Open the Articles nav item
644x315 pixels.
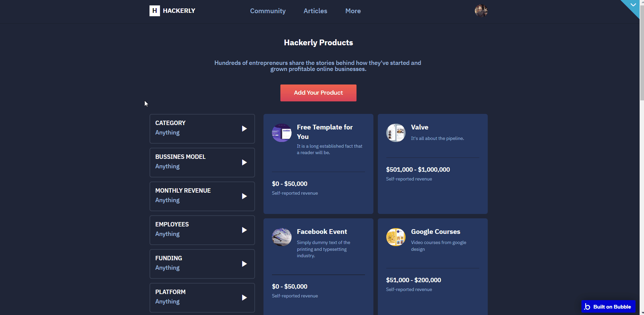315,11
